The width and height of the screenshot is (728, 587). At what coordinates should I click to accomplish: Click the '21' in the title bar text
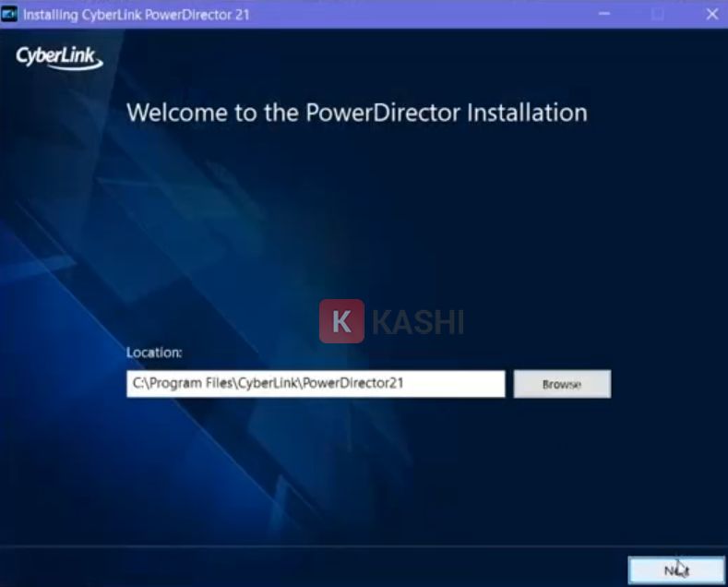point(240,15)
